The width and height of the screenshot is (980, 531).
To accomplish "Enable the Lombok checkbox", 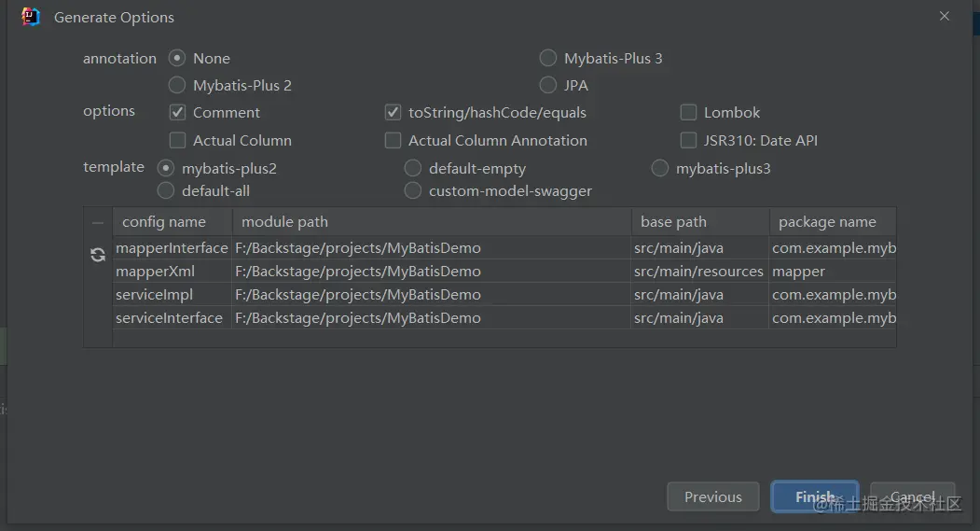I will click(688, 113).
